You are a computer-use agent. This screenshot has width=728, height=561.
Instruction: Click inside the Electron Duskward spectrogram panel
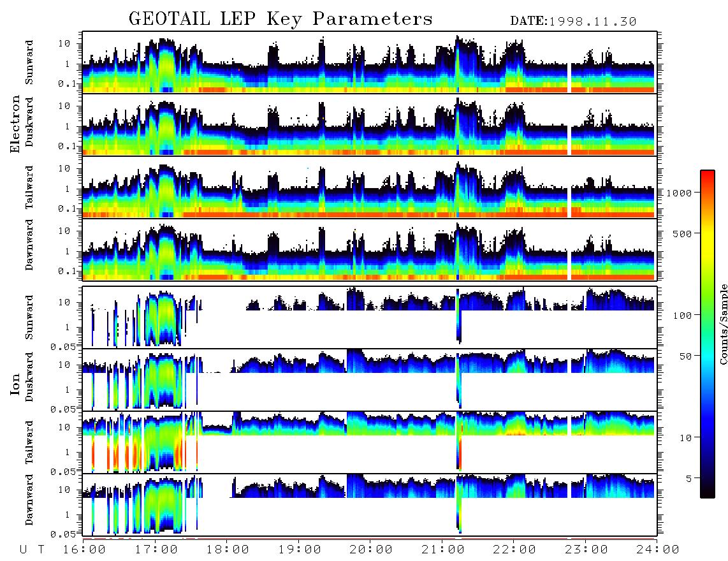pyautogui.click(x=370, y=124)
